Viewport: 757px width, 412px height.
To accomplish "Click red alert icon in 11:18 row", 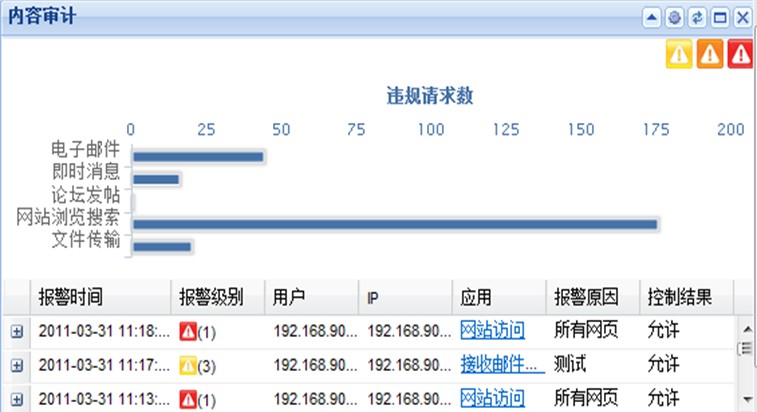I will (188, 332).
